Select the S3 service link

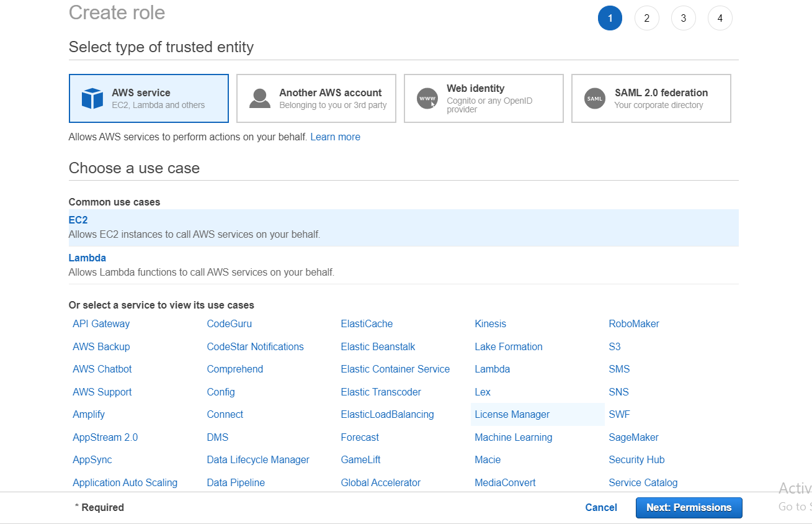(x=614, y=347)
